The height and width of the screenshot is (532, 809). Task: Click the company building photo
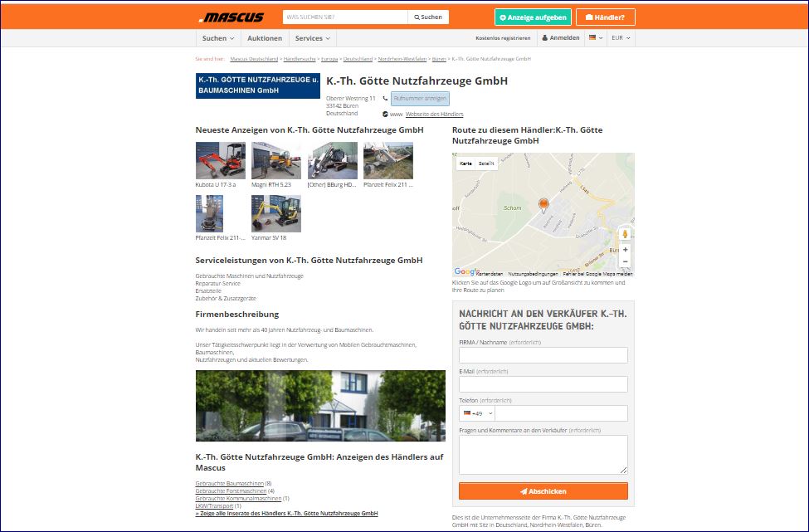coord(320,406)
